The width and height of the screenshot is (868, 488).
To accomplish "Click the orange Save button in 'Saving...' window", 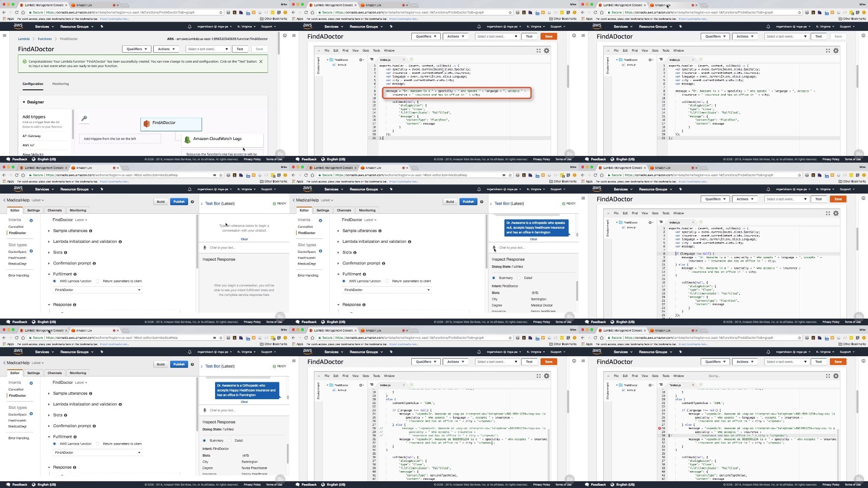I will (x=838, y=362).
